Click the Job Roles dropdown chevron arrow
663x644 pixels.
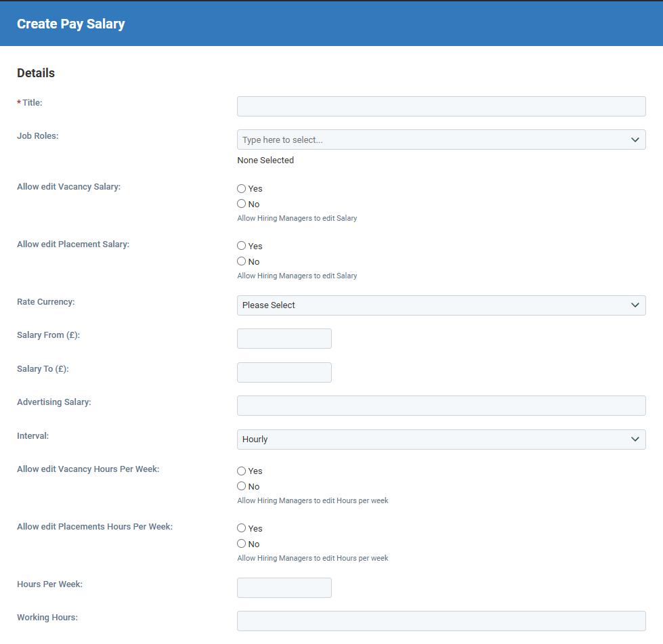(635, 140)
